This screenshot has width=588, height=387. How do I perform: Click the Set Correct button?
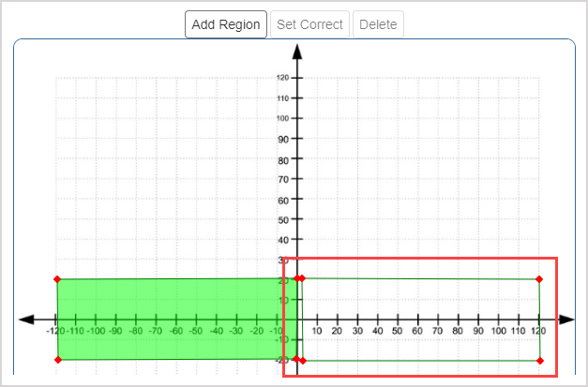pos(309,24)
